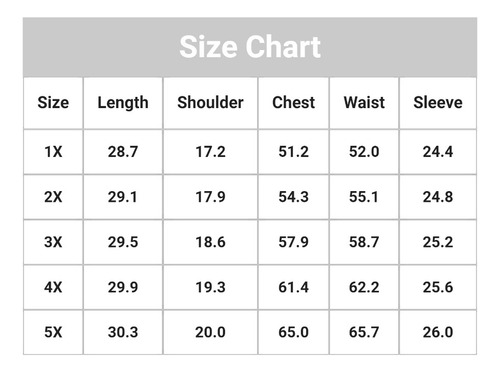Select the 1X size row label

click(53, 152)
